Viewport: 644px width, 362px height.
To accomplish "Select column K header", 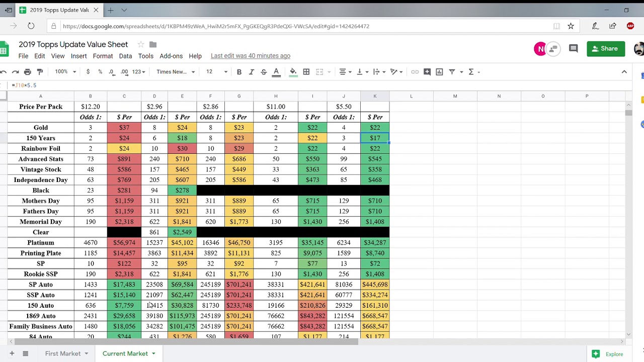I will point(375,96).
